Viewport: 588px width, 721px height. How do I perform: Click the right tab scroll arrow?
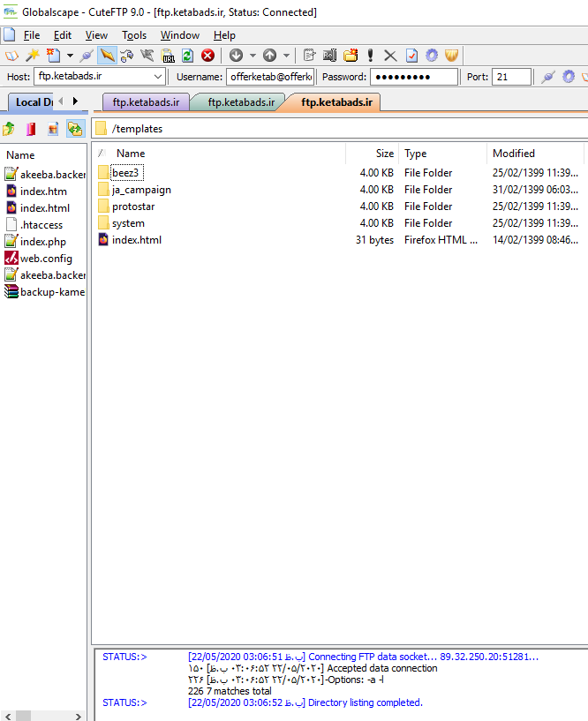point(75,101)
